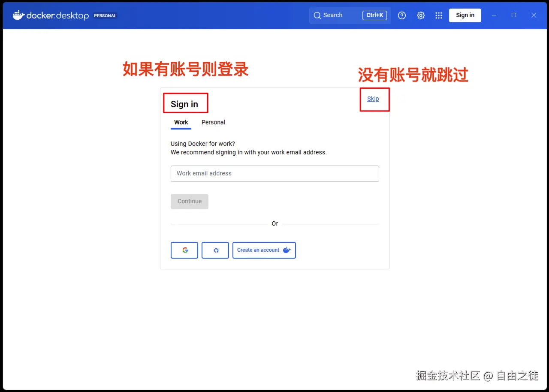Switch to the Personal tab
The height and width of the screenshot is (392, 549).
pos(213,122)
